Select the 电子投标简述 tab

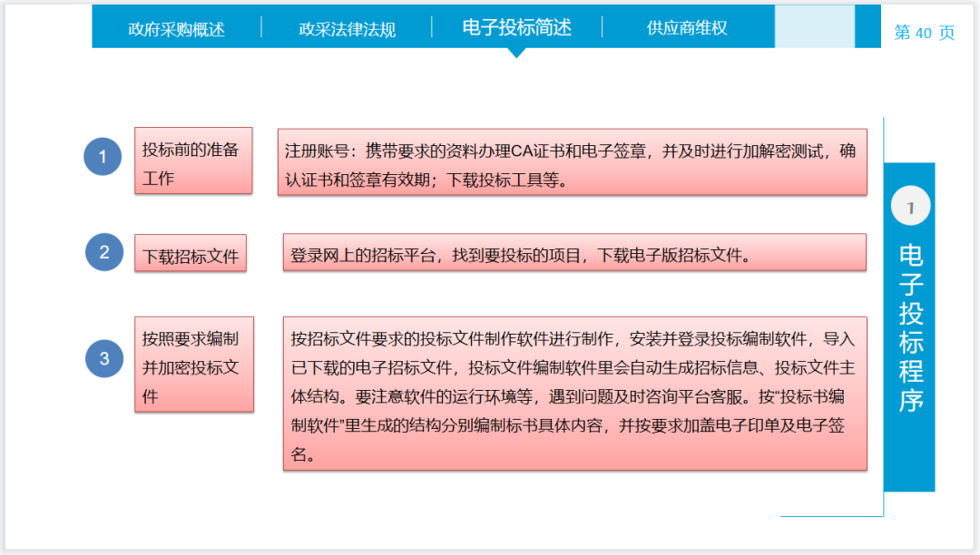[517, 27]
